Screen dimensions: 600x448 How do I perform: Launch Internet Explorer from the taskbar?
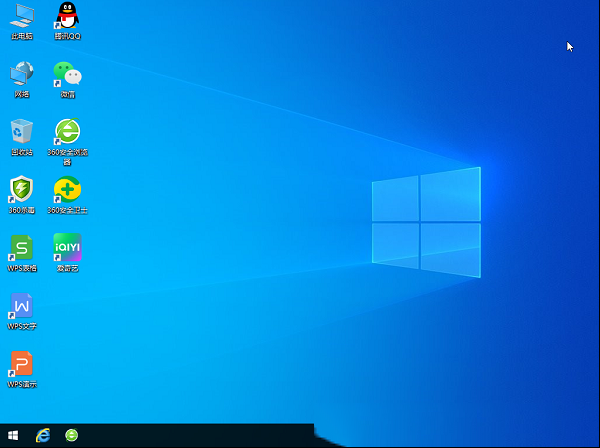click(43, 435)
